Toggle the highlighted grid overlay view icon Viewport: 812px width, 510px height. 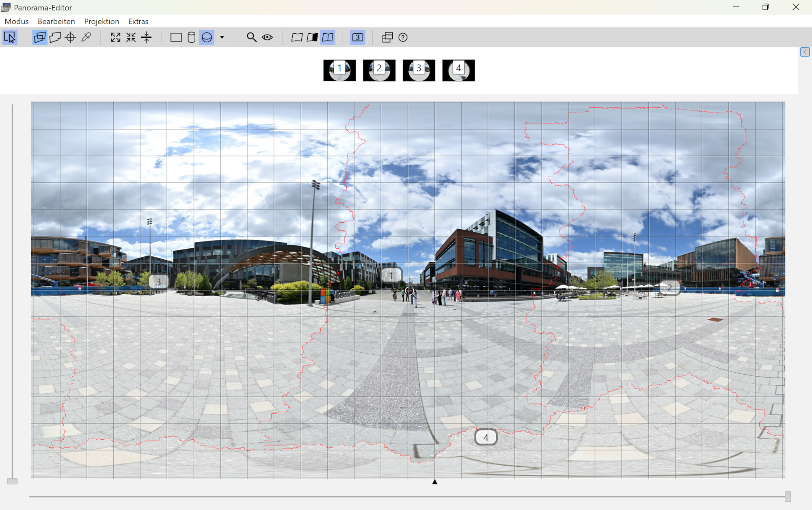(x=328, y=37)
